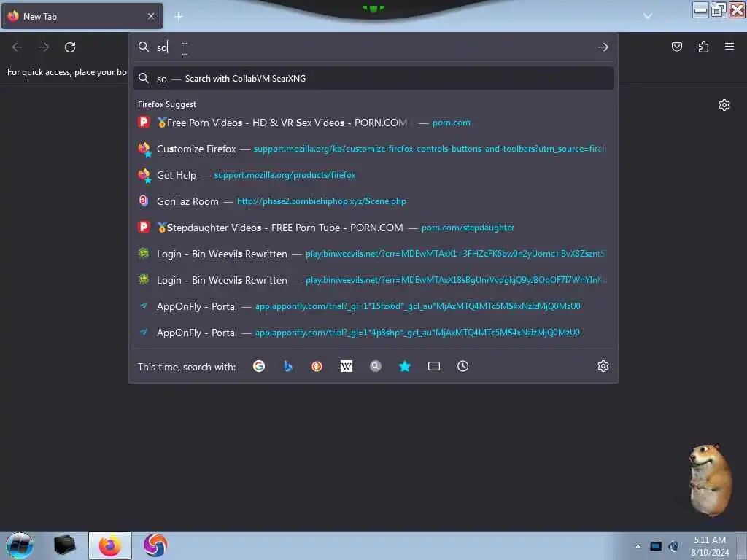Image resolution: width=747 pixels, height=560 pixels.
Task: Open first Login - Bin Weevils Rewritten suggestion
Action: click(373, 253)
